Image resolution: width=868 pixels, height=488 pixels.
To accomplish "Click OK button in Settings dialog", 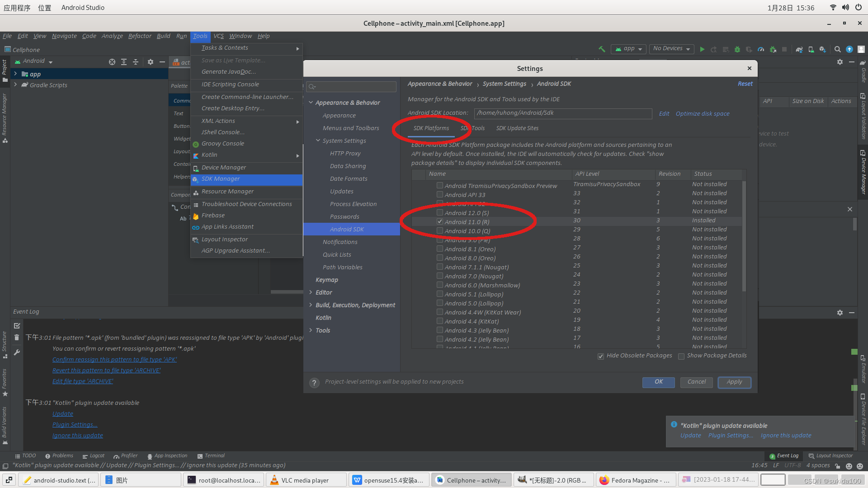I will [x=659, y=382].
